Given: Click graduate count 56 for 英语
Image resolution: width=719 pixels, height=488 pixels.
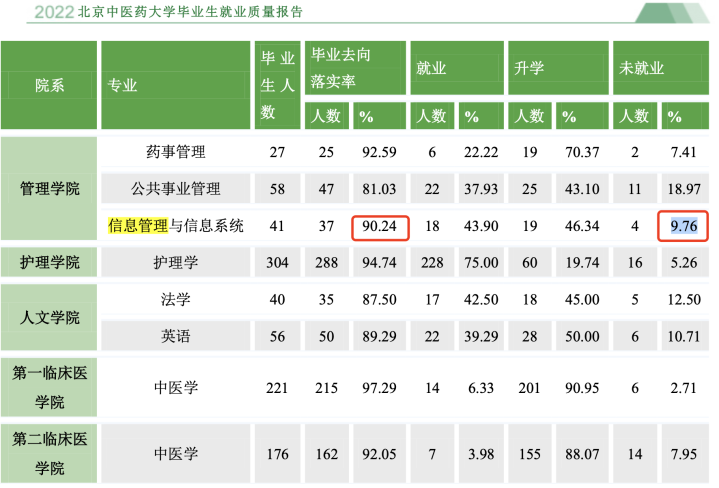Looking at the screenshot, I should (x=277, y=337).
